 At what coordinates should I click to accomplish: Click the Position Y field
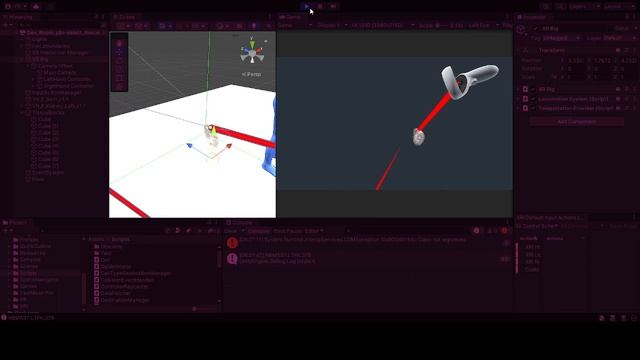[602, 60]
